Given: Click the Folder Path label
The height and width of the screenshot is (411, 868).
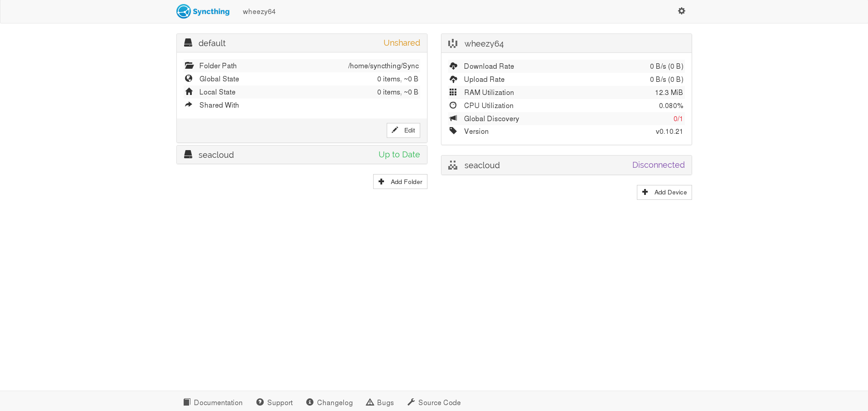Looking at the screenshot, I should pyautogui.click(x=218, y=66).
